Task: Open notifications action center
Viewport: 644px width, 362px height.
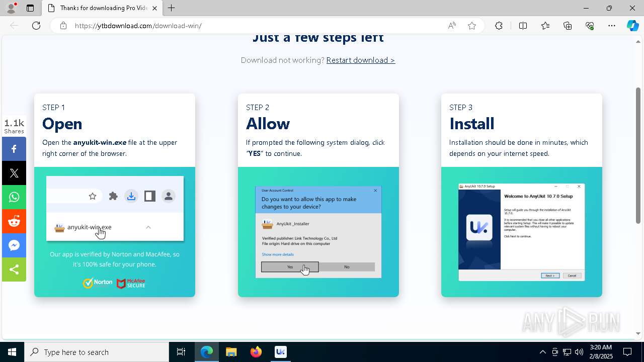Action: tap(627, 352)
